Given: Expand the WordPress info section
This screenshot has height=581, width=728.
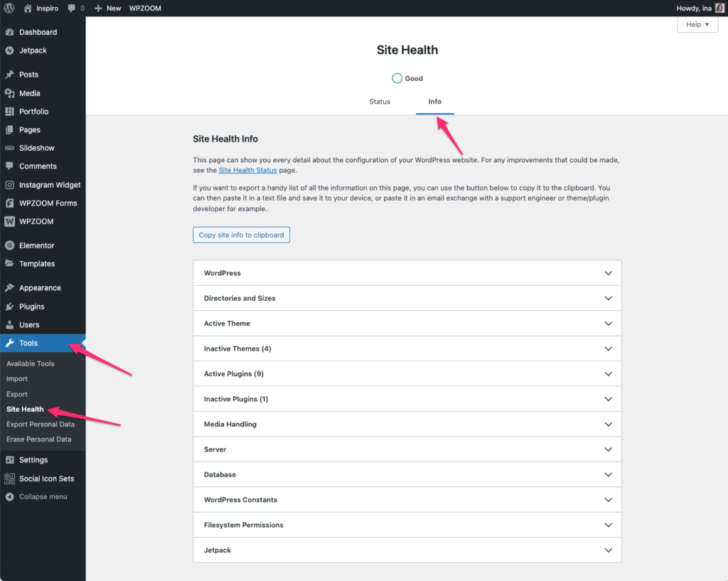Looking at the screenshot, I should (407, 273).
